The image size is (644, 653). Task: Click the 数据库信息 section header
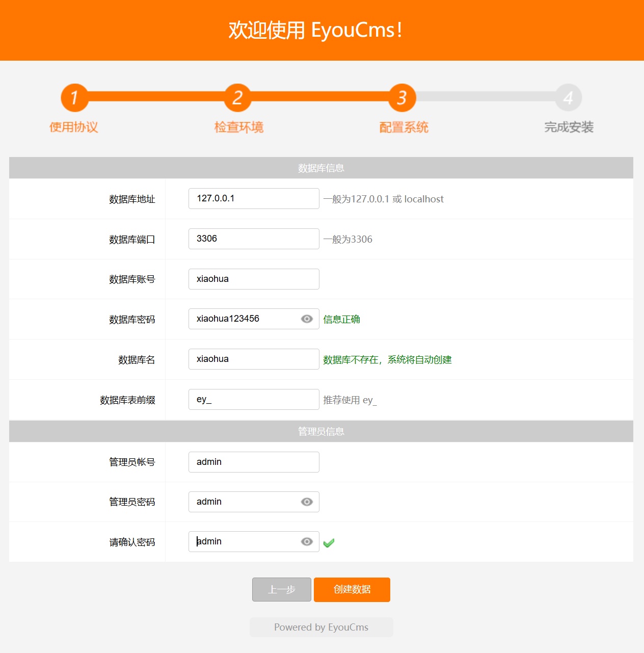[321, 168]
